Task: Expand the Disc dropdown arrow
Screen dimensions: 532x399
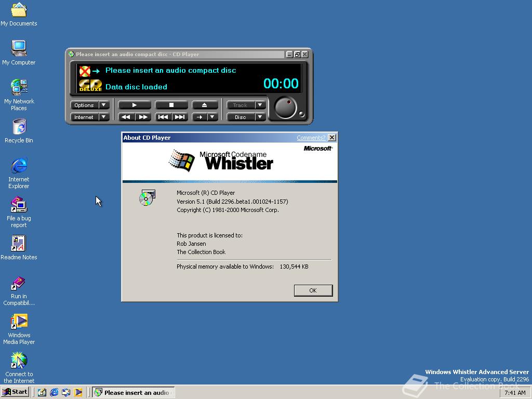Action: (260, 117)
